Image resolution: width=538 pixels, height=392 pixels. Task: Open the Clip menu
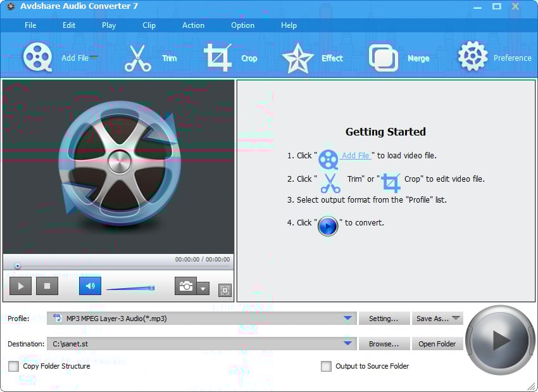tap(149, 25)
